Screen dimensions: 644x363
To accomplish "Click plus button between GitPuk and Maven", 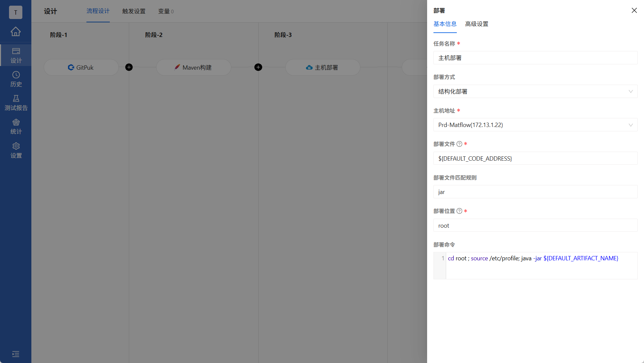I will (129, 67).
